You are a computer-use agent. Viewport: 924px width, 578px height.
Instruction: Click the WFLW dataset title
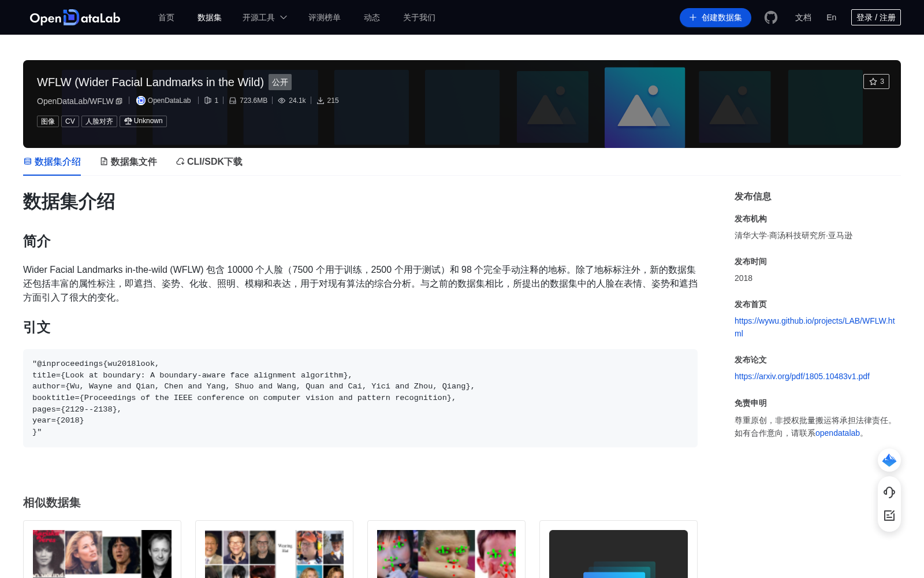tap(150, 82)
